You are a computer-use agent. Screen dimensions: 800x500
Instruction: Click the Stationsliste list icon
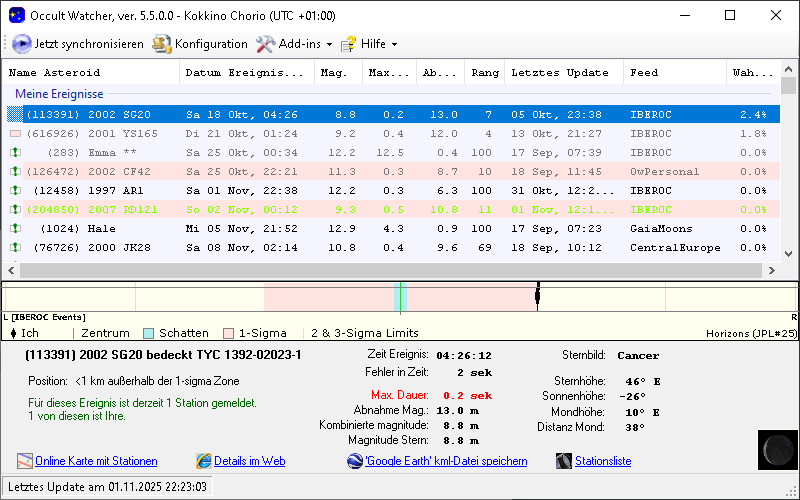pos(565,461)
